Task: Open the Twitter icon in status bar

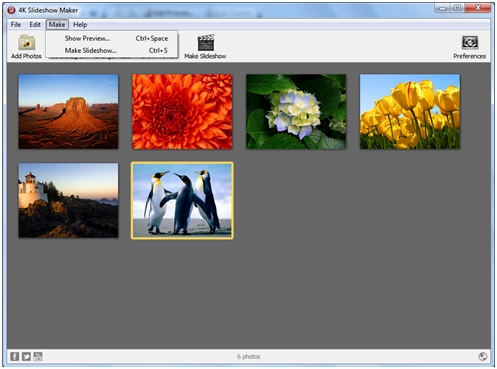Action: [x=26, y=356]
